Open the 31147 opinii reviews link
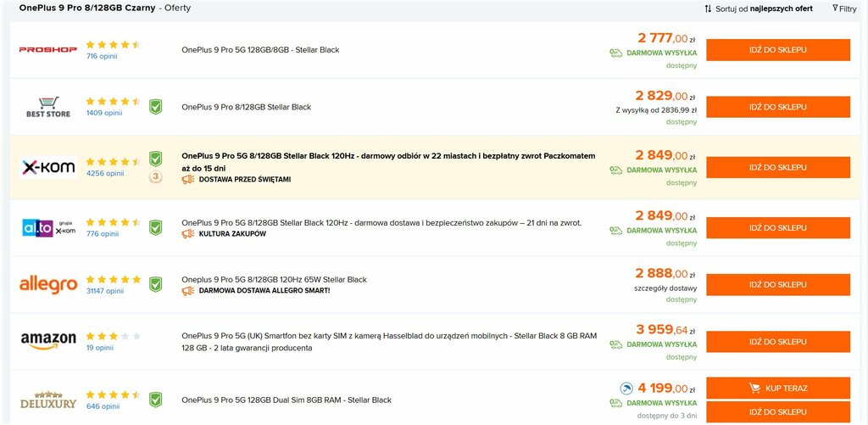The height and width of the screenshot is (425, 868). point(105,291)
